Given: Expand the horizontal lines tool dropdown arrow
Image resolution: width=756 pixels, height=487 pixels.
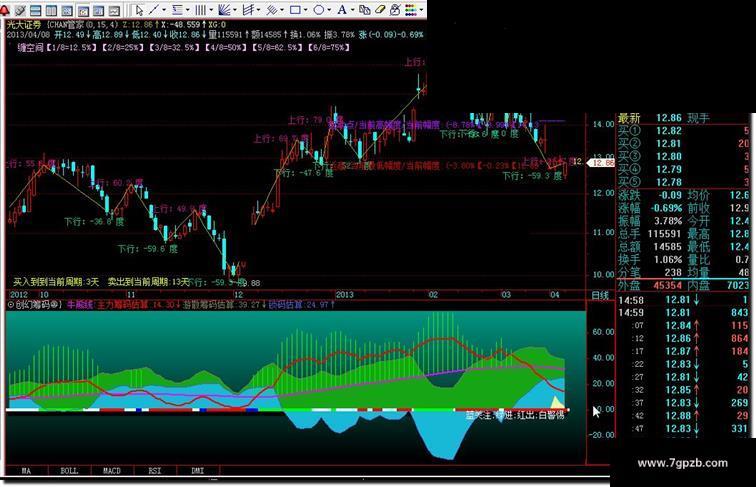Looking at the screenshot, I should pos(188,10).
